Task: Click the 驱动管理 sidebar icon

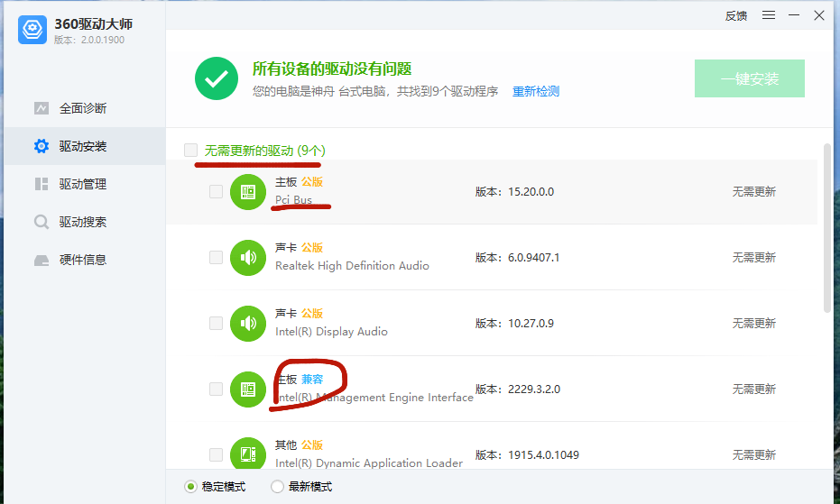Action: pyautogui.click(x=42, y=184)
